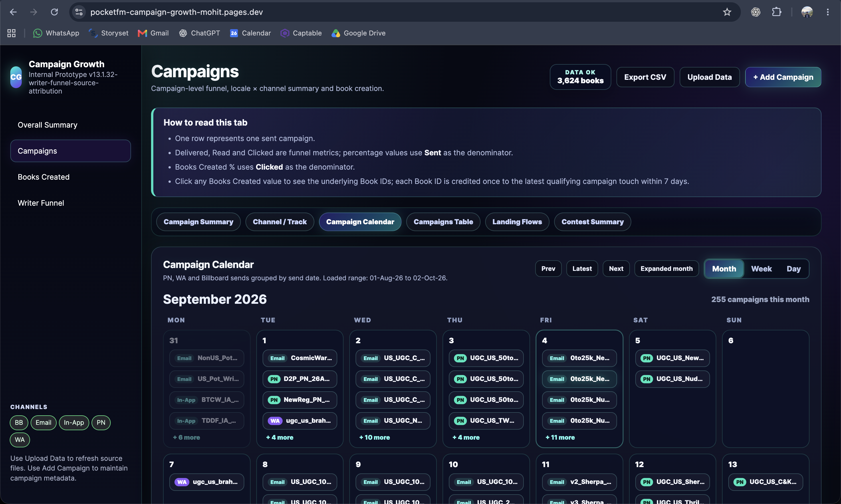
Task: Open the WhatsApp bookmark
Action: tap(56, 33)
